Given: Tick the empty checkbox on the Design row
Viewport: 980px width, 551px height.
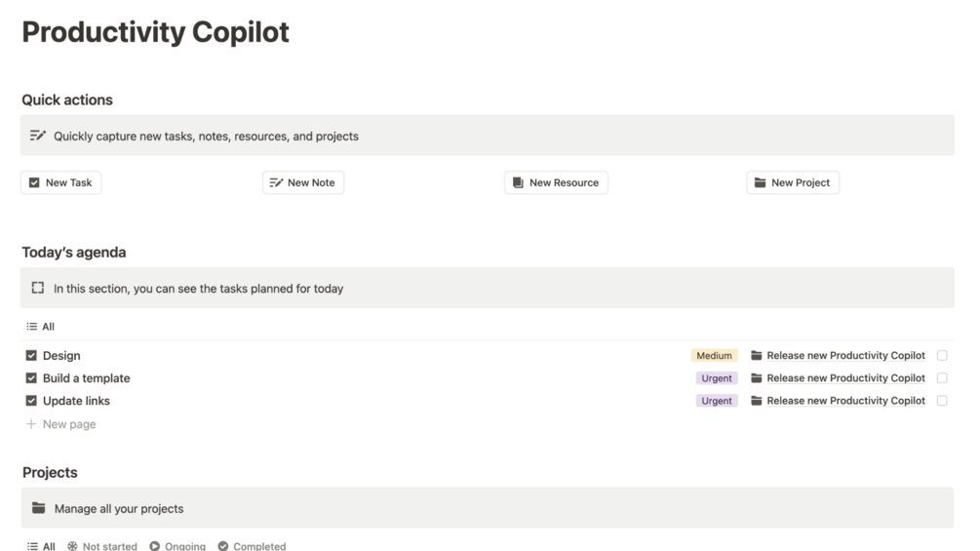Looking at the screenshot, I should click(x=942, y=355).
